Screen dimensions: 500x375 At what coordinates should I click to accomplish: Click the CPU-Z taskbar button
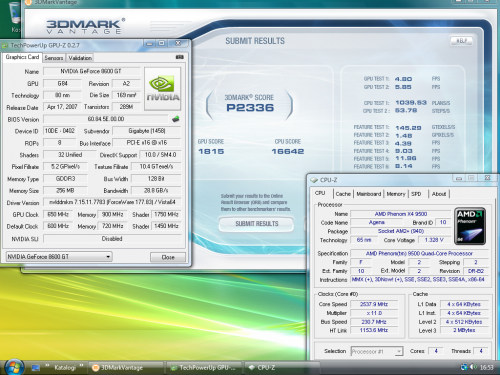[x=282, y=367]
